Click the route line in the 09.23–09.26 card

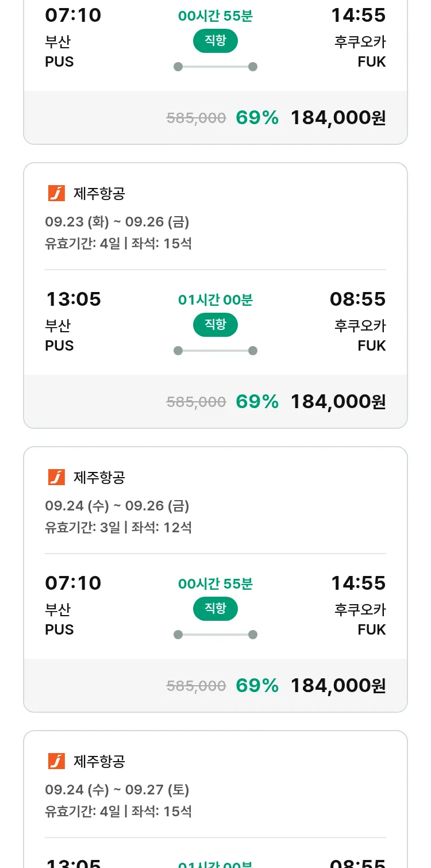[215, 351]
